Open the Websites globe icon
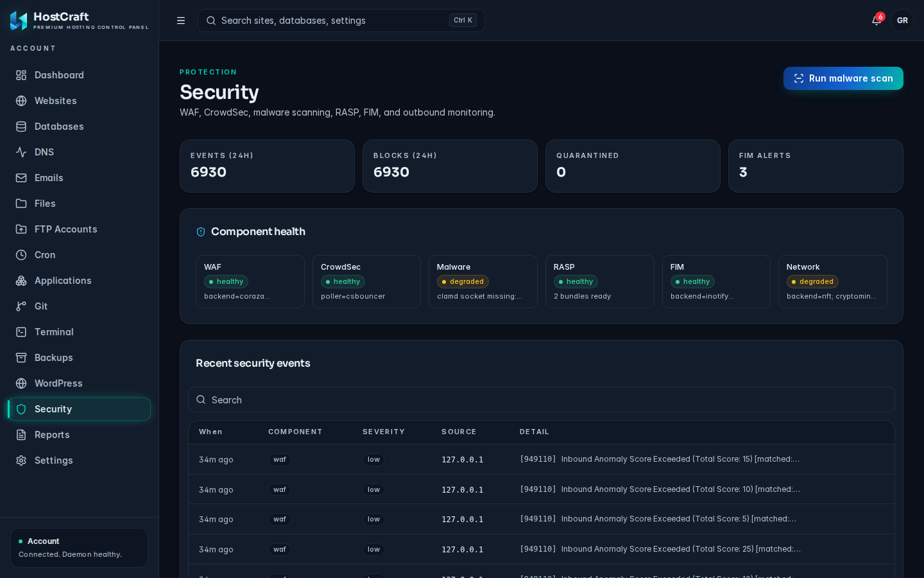Image resolution: width=924 pixels, height=578 pixels. point(21,101)
